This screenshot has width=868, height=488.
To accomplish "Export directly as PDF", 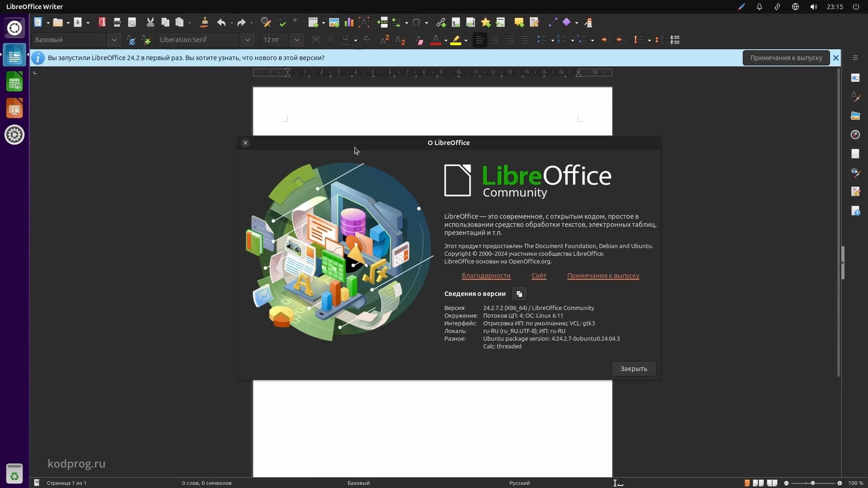I will point(102,22).
